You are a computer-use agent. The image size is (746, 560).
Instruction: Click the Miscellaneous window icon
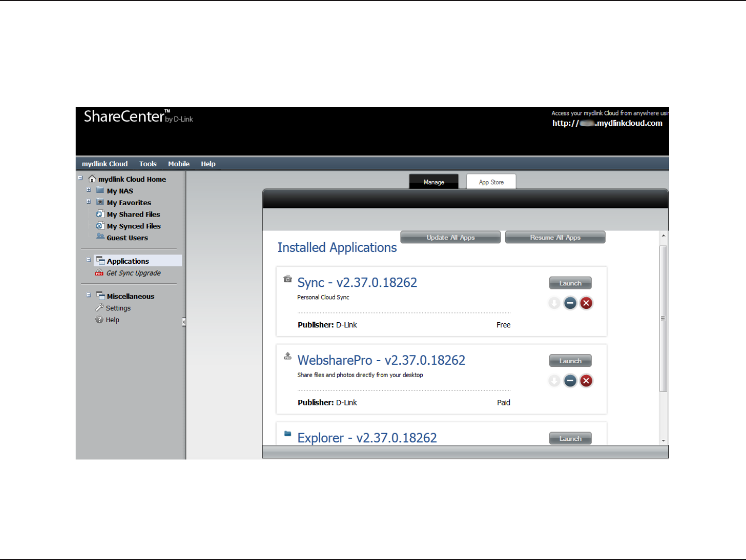click(101, 296)
